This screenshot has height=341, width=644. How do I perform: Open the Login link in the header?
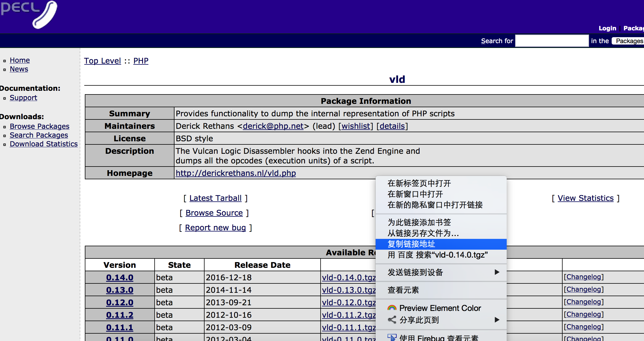[607, 28]
